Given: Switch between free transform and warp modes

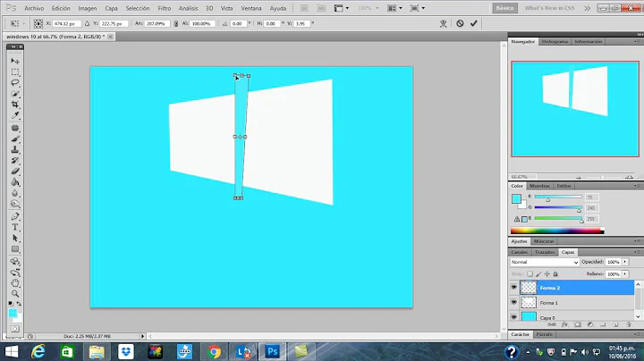Looking at the screenshot, I should click(x=443, y=23).
